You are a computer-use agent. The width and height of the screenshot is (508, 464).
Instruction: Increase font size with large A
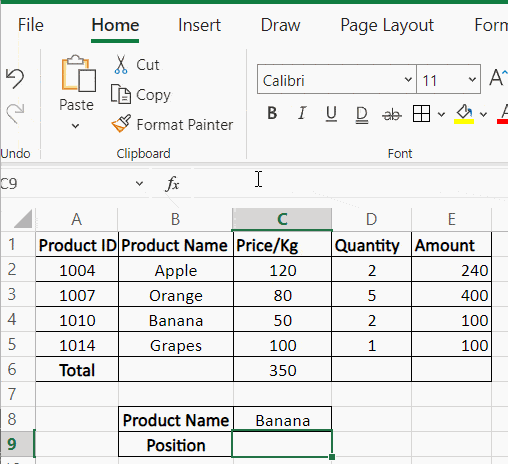498,78
